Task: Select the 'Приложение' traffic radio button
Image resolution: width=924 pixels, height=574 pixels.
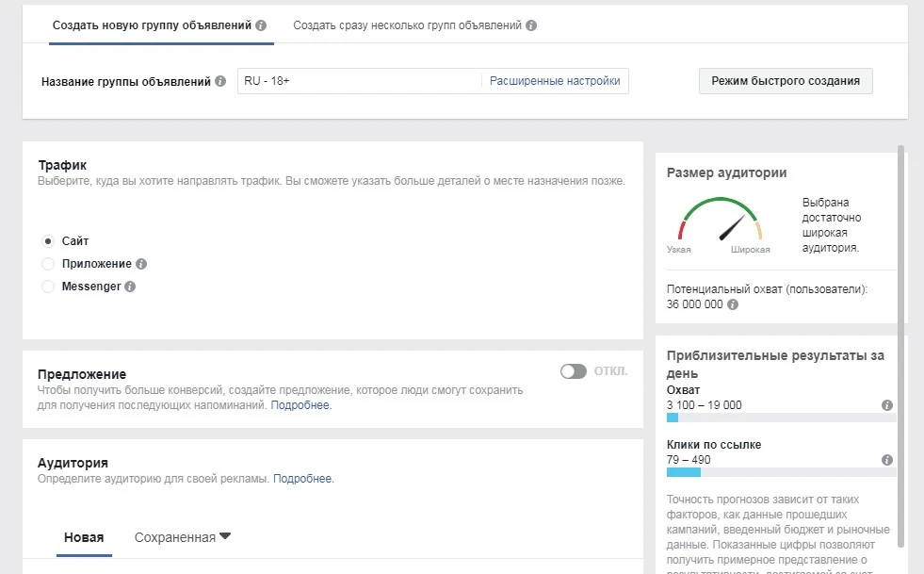Action: click(x=48, y=264)
